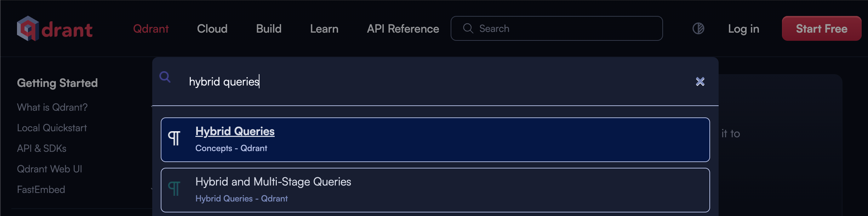Open Hybrid and Multi-Stage Queries result
The image size is (868, 216).
[x=273, y=182]
